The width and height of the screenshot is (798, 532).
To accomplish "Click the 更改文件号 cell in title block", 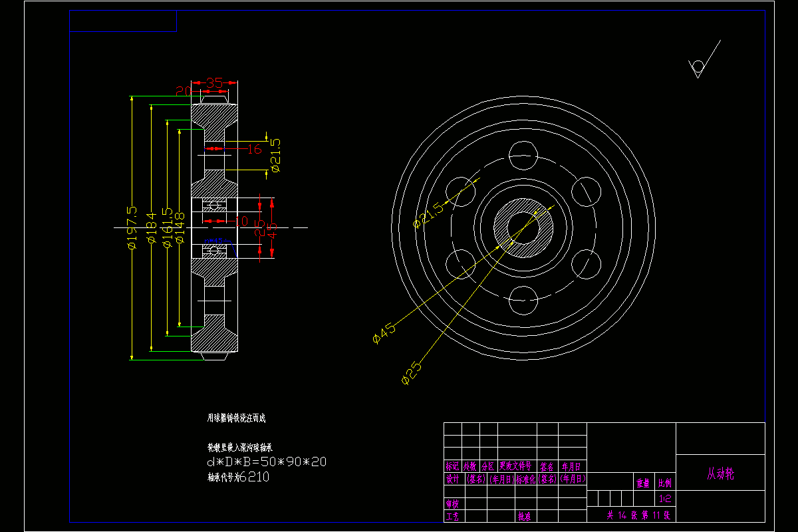I will [x=516, y=467].
